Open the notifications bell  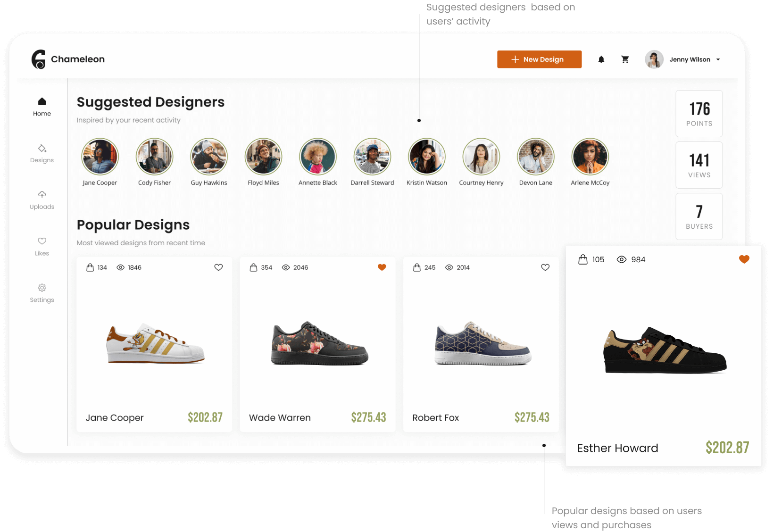[601, 59]
